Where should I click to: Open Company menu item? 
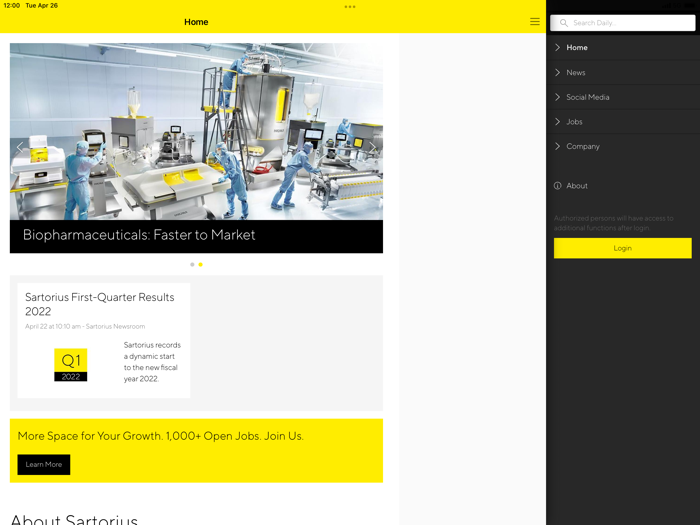(x=623, y=146)
